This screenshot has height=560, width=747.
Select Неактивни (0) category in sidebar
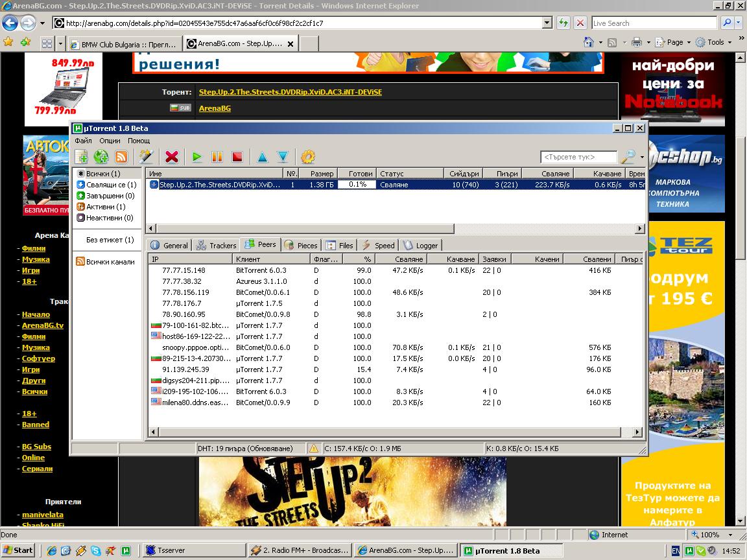[x=105, y=218]
